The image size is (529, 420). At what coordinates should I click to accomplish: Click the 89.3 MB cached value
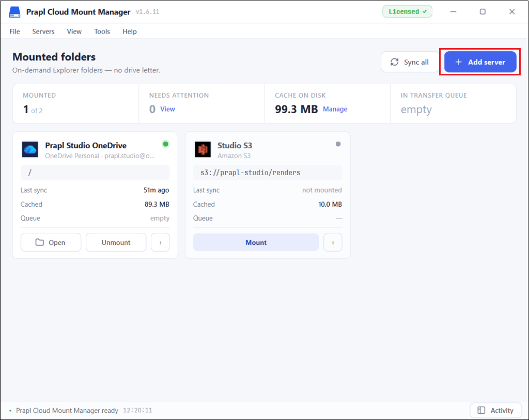[157, 205]
